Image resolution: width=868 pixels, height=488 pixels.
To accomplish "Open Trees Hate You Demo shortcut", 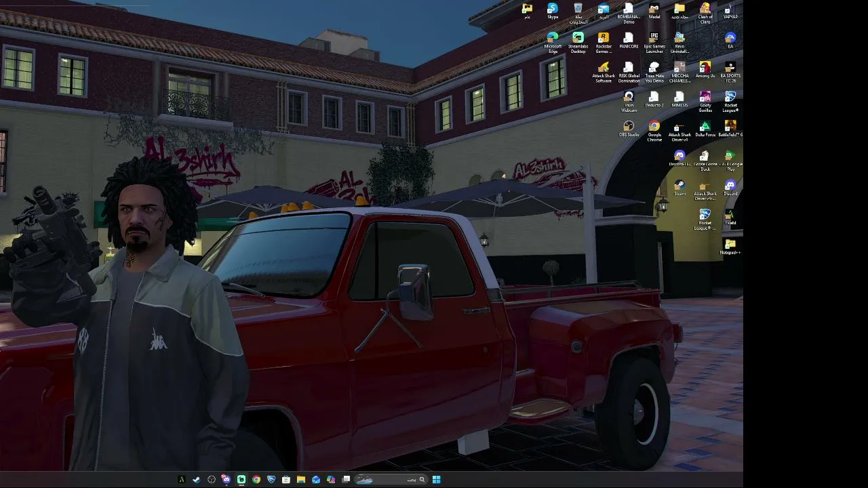I will (x=654, y=73).
